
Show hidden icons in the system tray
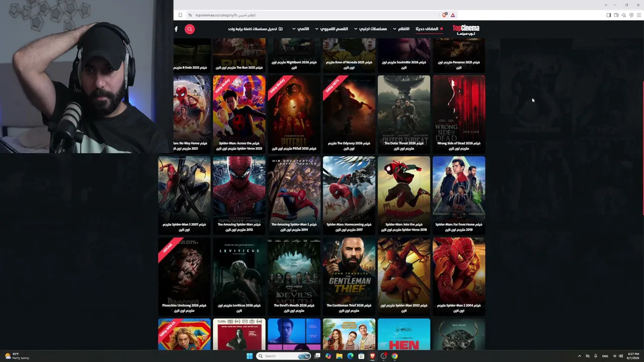[x=579, y=356]
